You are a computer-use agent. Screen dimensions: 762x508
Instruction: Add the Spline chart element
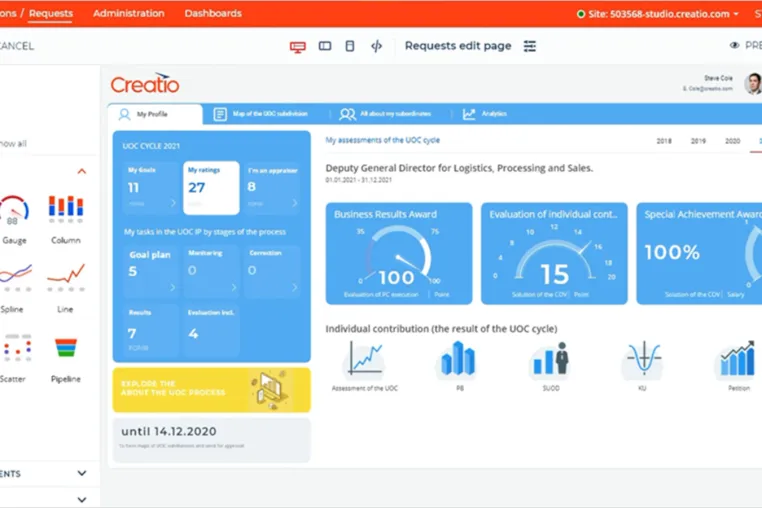14,288
